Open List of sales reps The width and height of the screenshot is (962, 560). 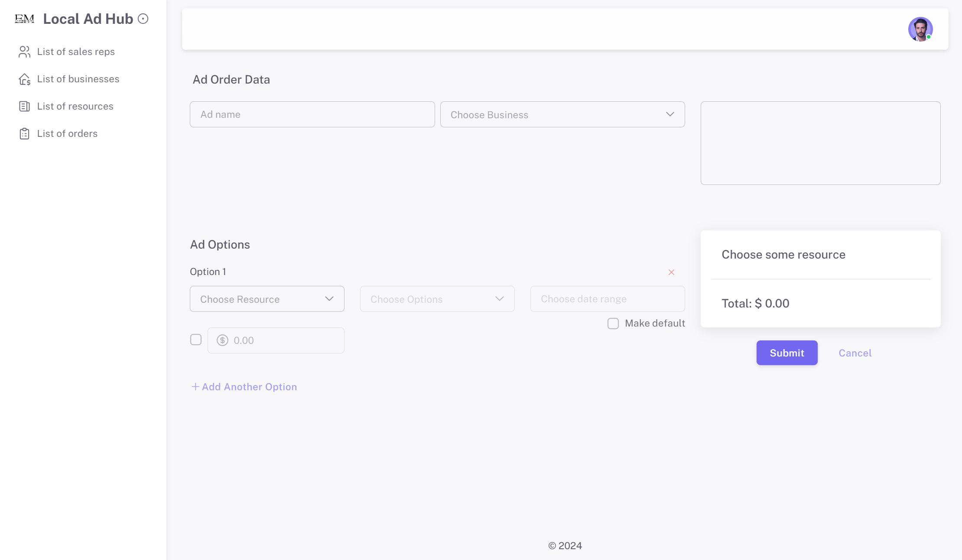point(76,52)
